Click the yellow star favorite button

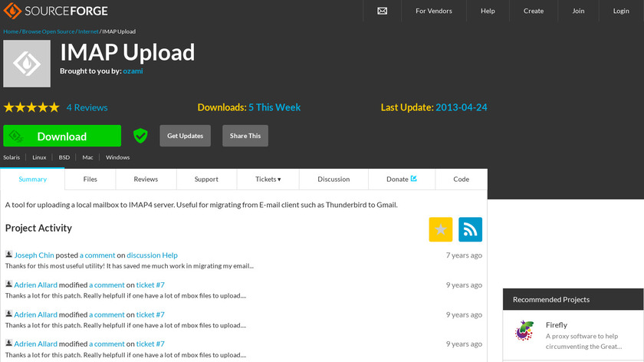tap(441, 229)
